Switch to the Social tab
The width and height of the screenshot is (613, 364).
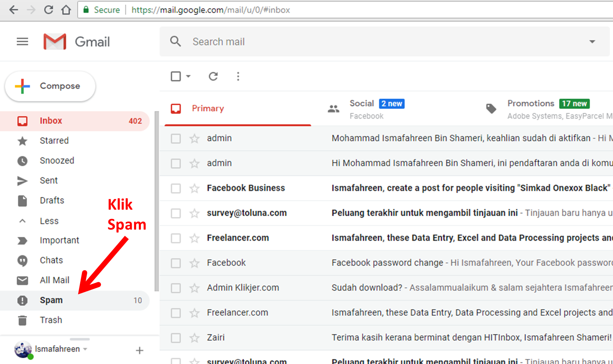[362, 108]
